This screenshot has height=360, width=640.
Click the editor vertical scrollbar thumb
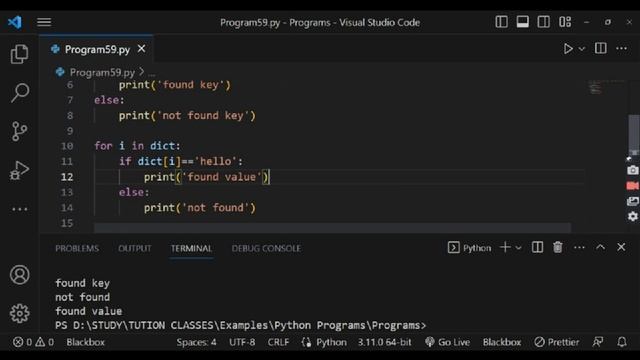tap(633, 134)
